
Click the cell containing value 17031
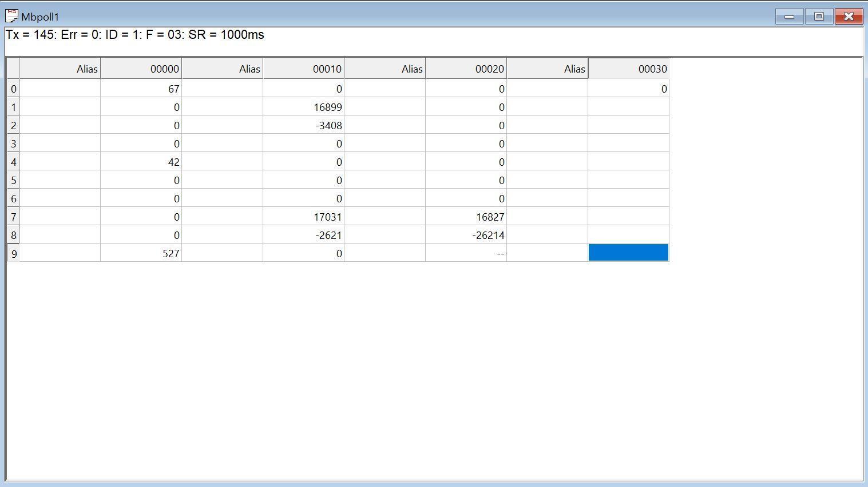(x=304, y=217)
